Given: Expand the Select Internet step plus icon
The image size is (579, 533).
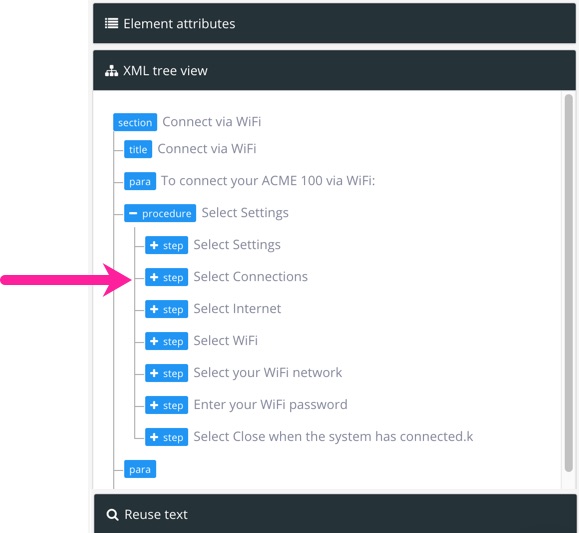Looking at the screenshot, I should [154, 309].
